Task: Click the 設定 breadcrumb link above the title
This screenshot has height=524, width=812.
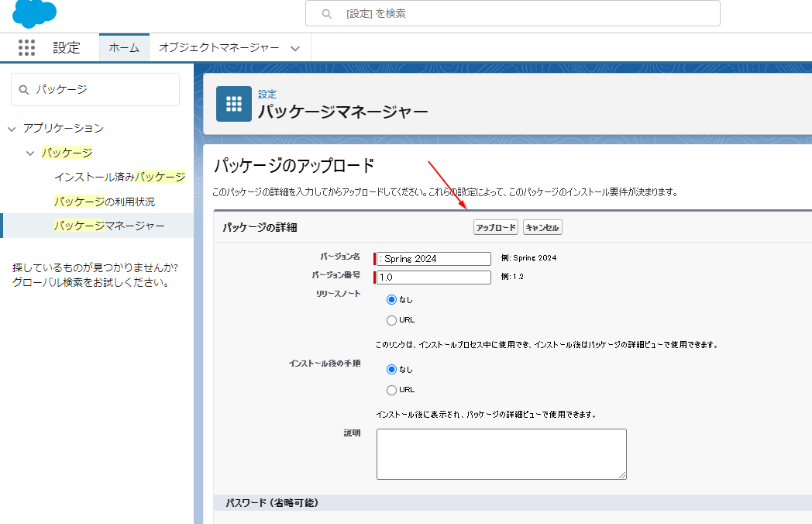Action: click(267, 95)
